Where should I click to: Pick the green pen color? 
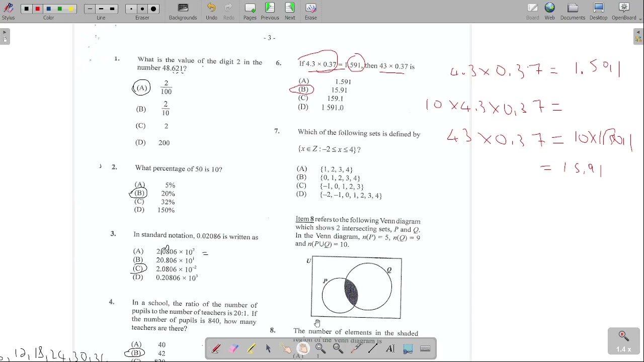coord(60,9)
